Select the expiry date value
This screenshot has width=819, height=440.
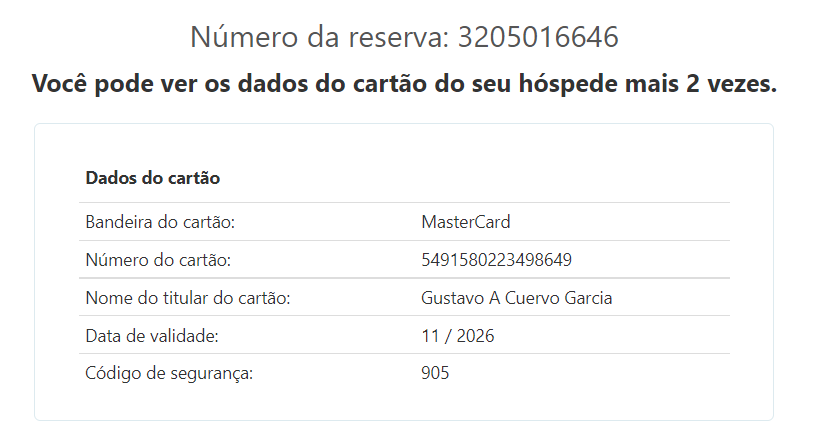458,336
